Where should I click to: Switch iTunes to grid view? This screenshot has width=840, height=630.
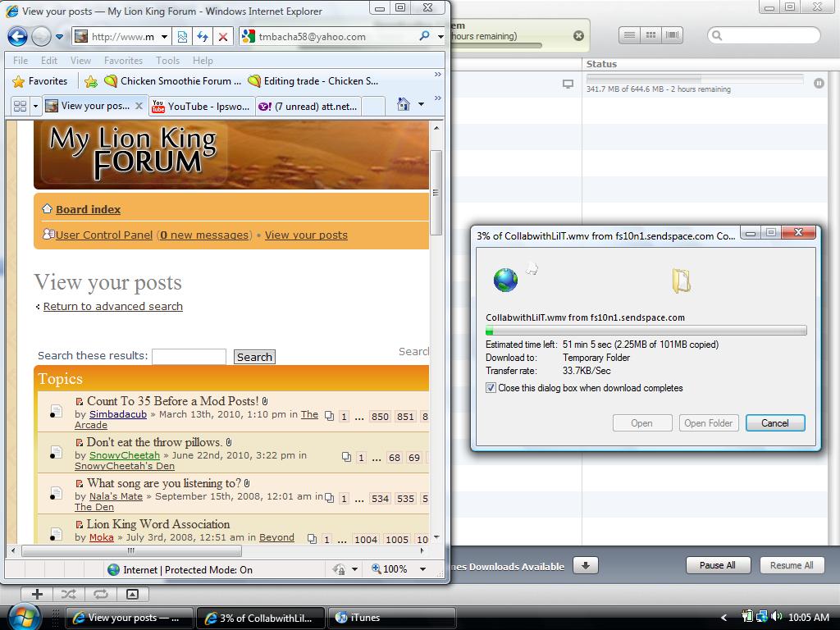[651, 35]
